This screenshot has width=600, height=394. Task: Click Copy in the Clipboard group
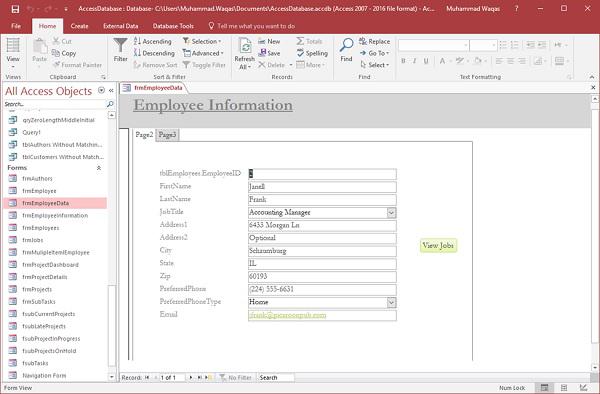(x=64, y=53)
